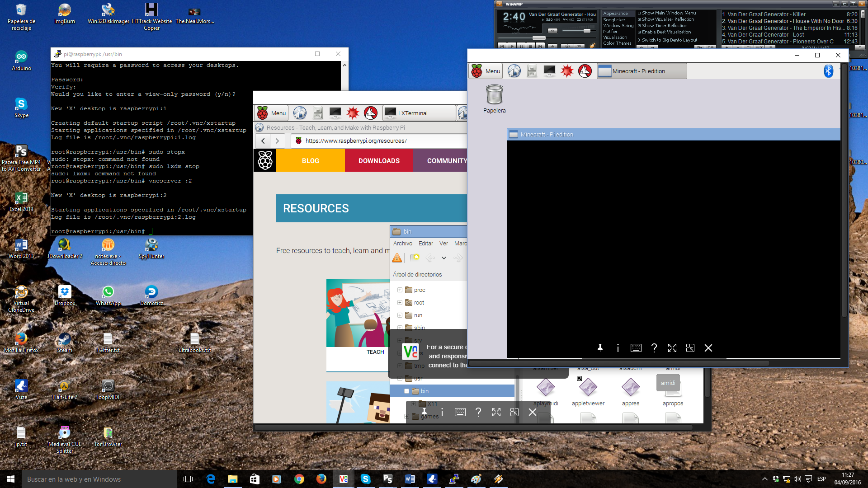Screen dimensions: 868x488
Task: Go forward in the Raspberry Pi browser
Action: [x=278, y=141]
